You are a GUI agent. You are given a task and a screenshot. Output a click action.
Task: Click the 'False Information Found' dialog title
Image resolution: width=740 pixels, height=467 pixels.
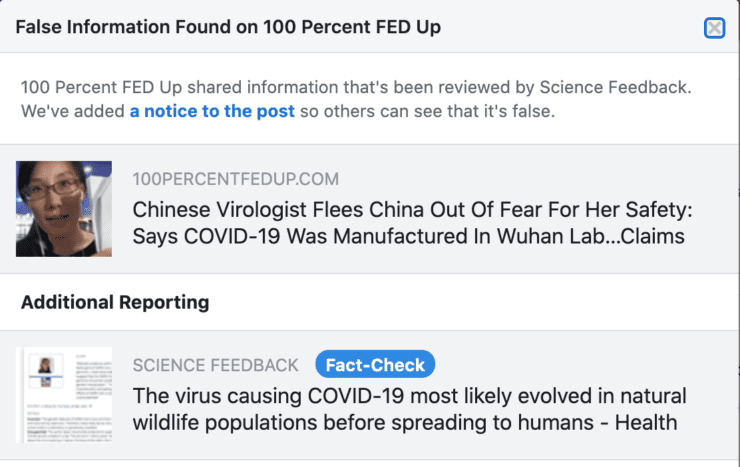tap(228, 27)
